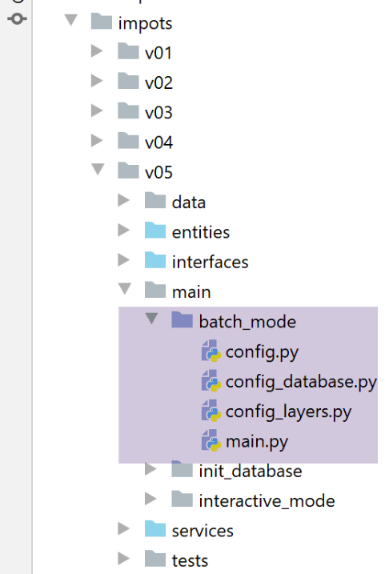The image size is (389, 574).
Task: Expand the entities folder arrow
Action: pyautogui.click(x=124, y=230)
